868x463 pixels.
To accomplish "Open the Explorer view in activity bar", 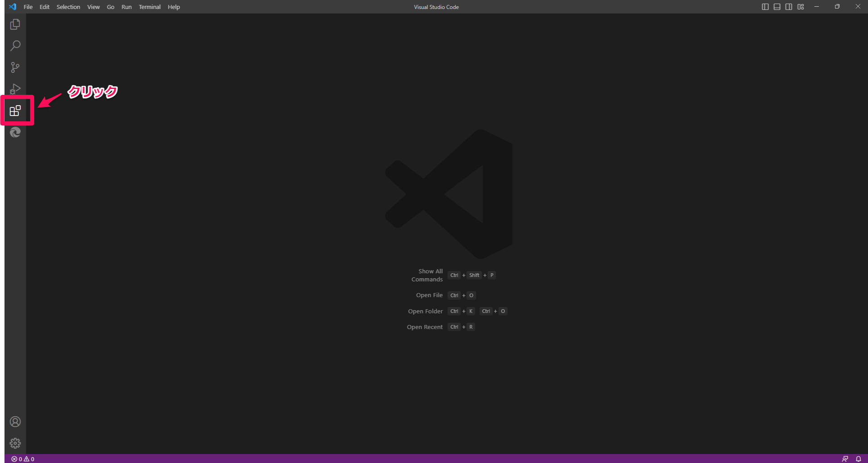I will click(x=15, y=24).
